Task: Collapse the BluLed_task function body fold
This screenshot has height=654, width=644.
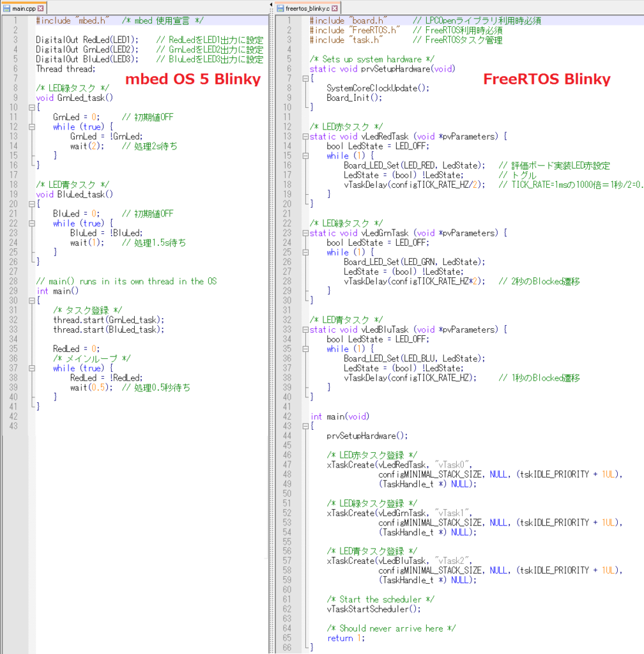Action: (31, 204)
